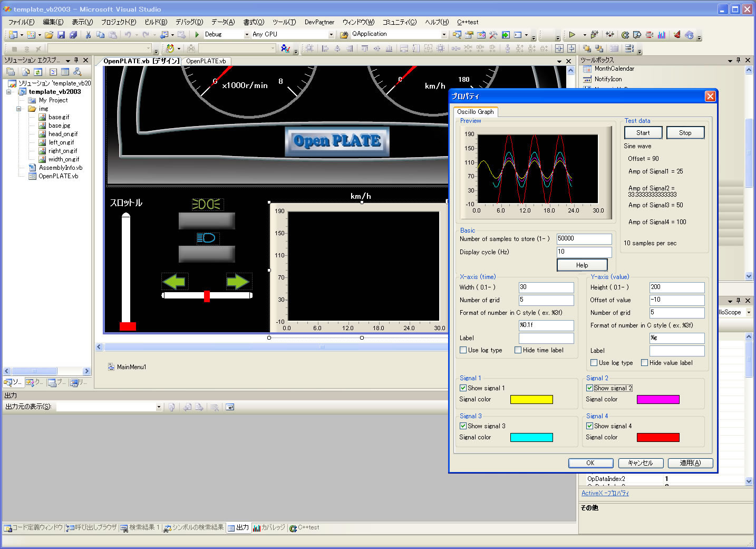Click the Copy toolbar icon

[100, 35]
